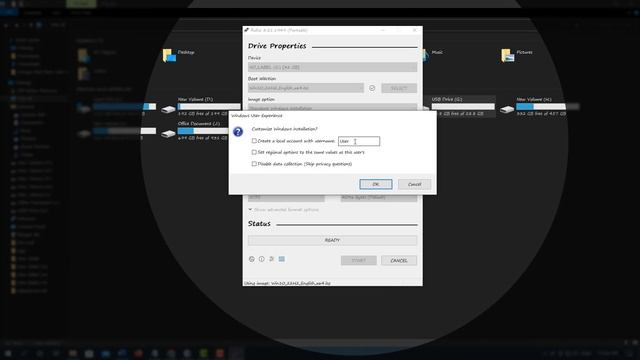Screen dimensions: 640x360
Task: Select Office Document (J:) drive icon
Action: click(168, 133)
